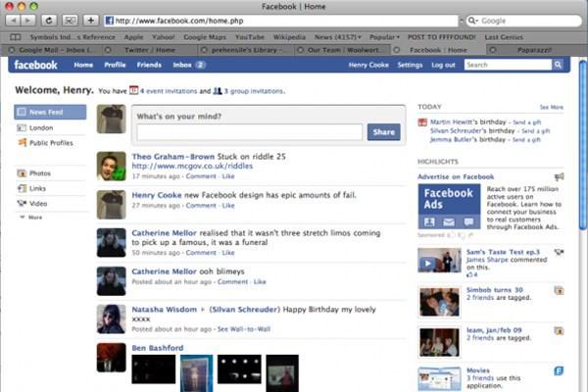Click the Facebook favicon in the address bar
588x392 pixels.
tap(109, 21)
